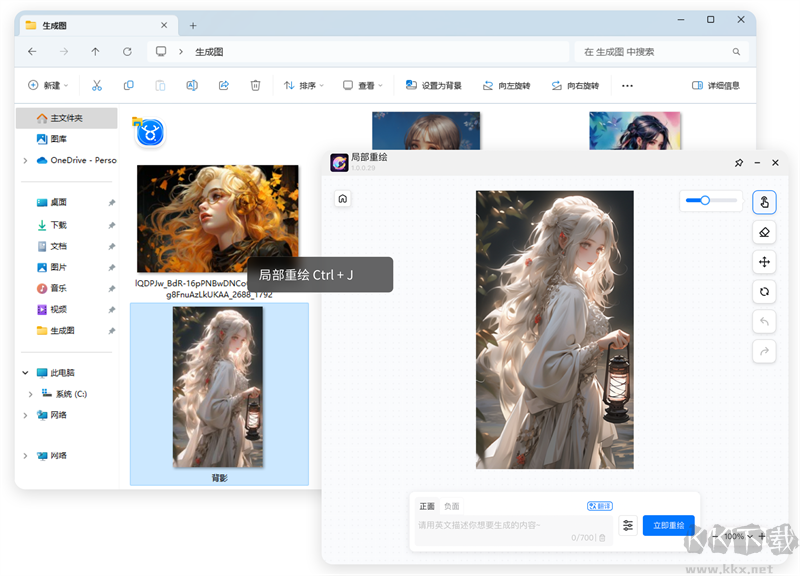Click 设置为背景 in the toolbar

[x=434, y=86]
